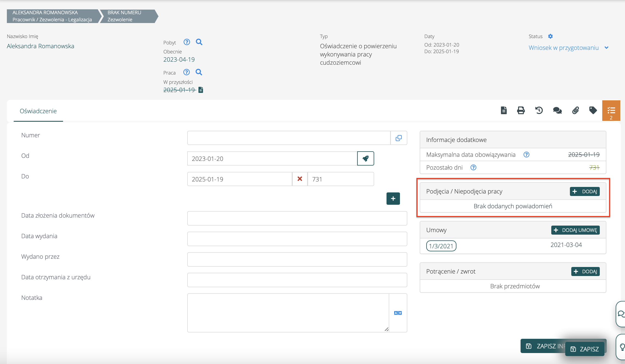Click the print icon in the toolbar
This screenshot has height=364, width=625.
[521, 110]
